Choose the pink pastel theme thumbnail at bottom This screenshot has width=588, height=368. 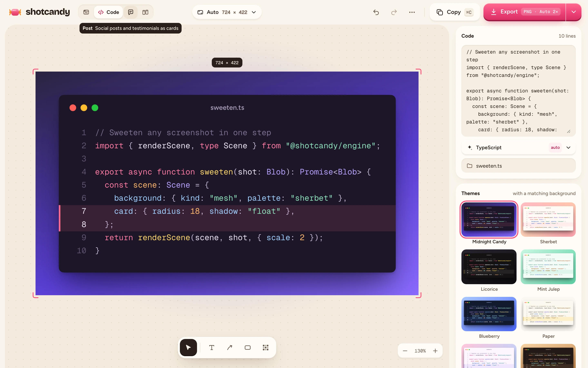(489, 356)
